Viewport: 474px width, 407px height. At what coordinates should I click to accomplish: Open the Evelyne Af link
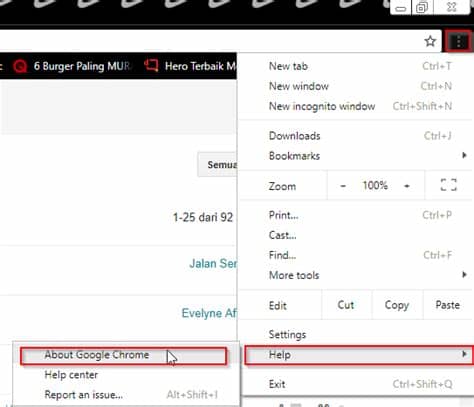pos(209,313)
